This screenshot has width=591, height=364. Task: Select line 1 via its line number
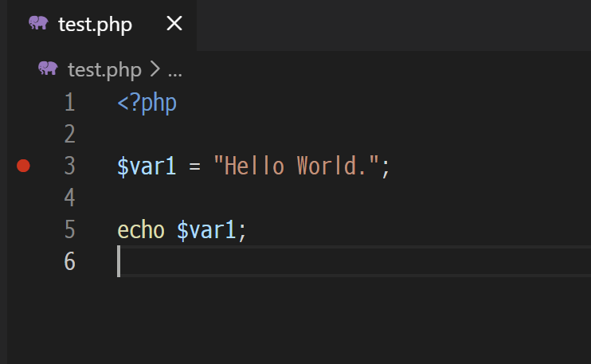(69, 103)
